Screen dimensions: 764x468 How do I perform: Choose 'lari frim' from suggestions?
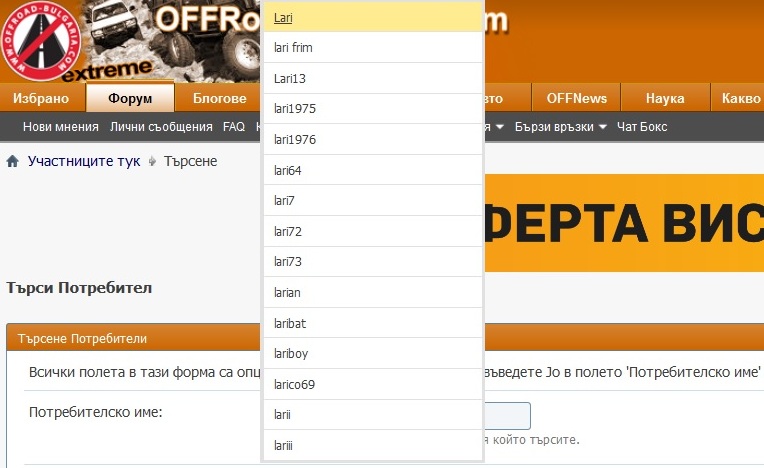(x=373, y=48)
